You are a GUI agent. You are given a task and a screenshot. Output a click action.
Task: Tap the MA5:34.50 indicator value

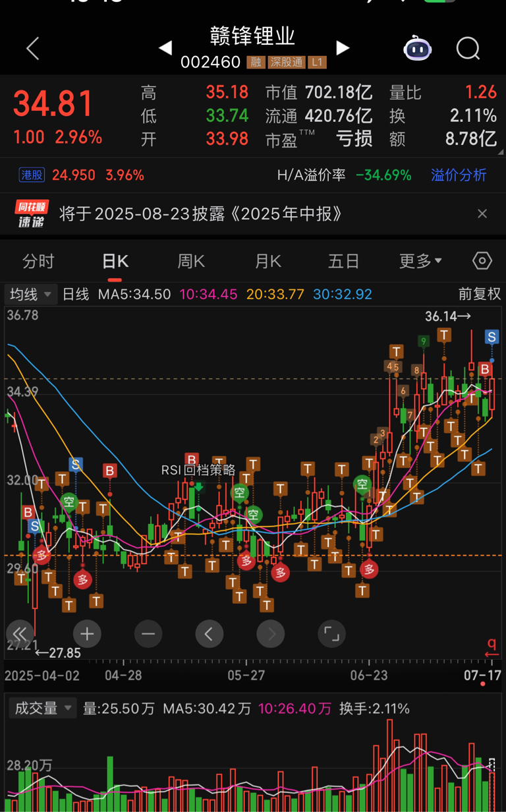(x=134, y=294)
